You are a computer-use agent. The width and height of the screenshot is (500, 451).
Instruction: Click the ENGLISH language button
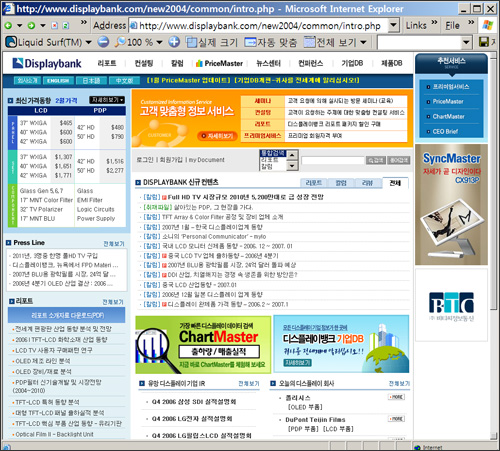[x=58, y=81]
